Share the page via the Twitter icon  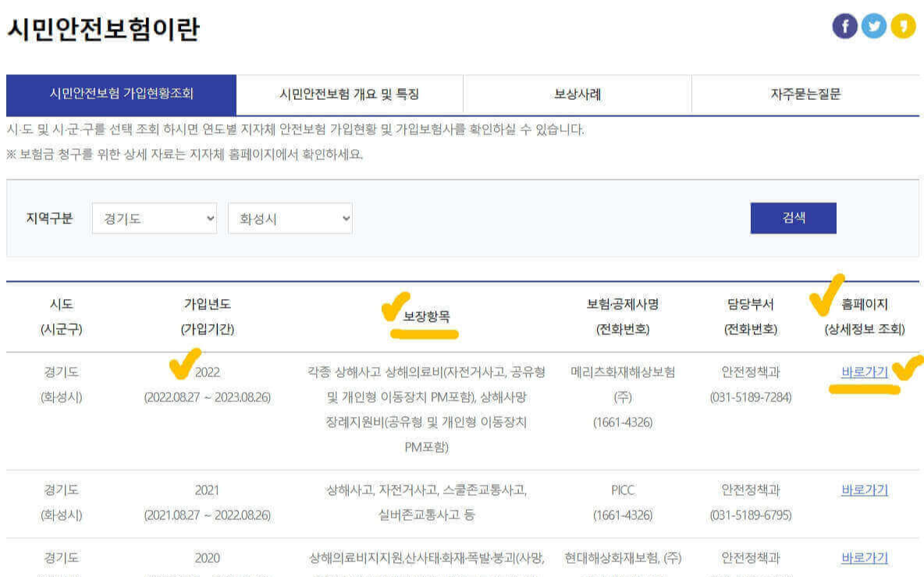point(873,24)
